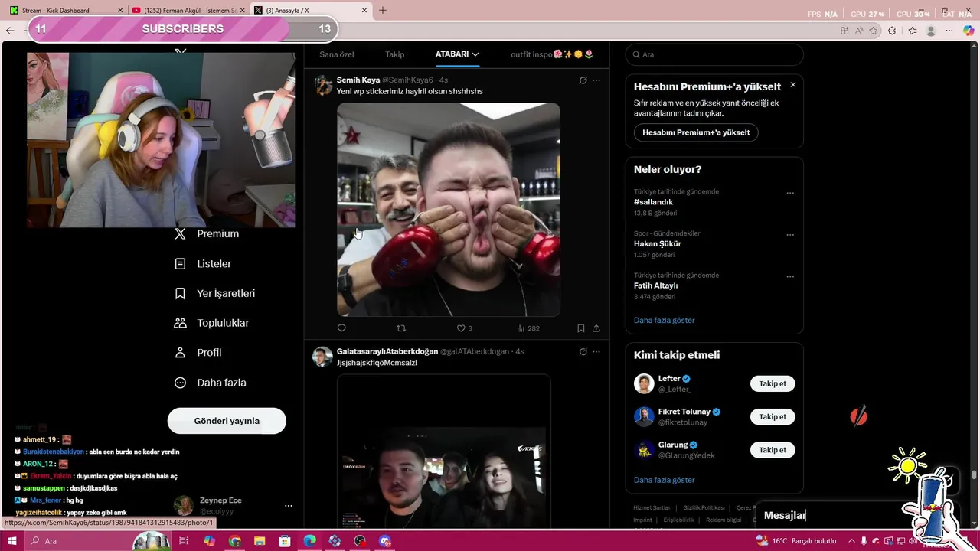Viewport: 980px width, 551px height.
Task: Open Profil page
Action: pyautogui.click(x=198, y=353)
